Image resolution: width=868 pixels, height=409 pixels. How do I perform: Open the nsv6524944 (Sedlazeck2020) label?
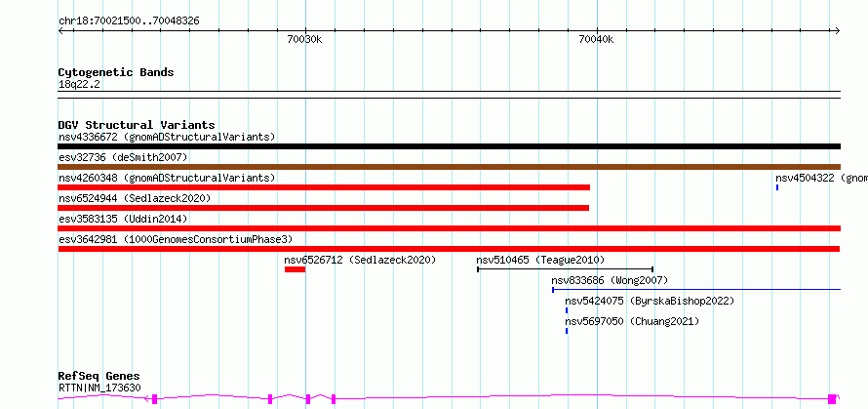[135, 198]
